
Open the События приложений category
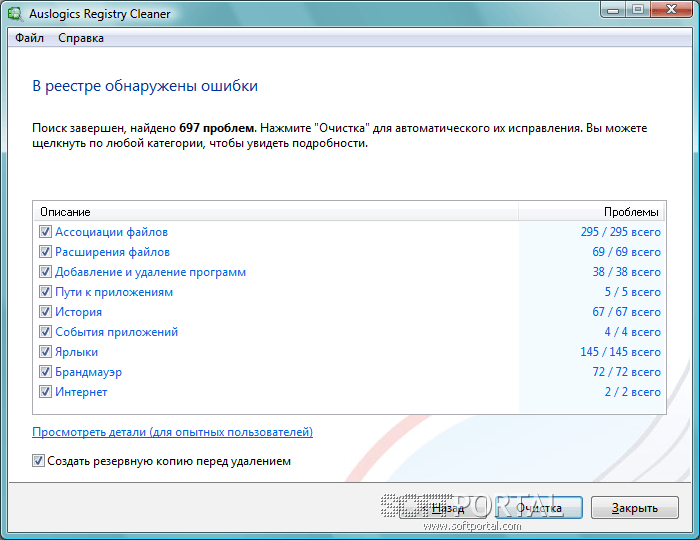(116, 332)
